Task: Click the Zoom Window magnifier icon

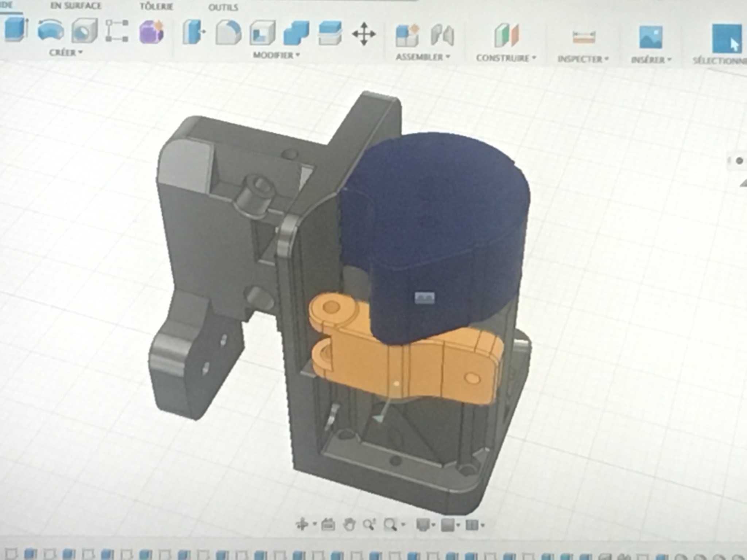Action: pyautogui.click(x=390, y=525)
